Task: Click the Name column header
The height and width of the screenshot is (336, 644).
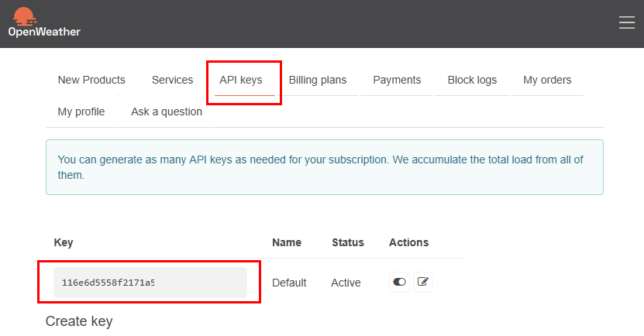Action: tap(287, 242)
